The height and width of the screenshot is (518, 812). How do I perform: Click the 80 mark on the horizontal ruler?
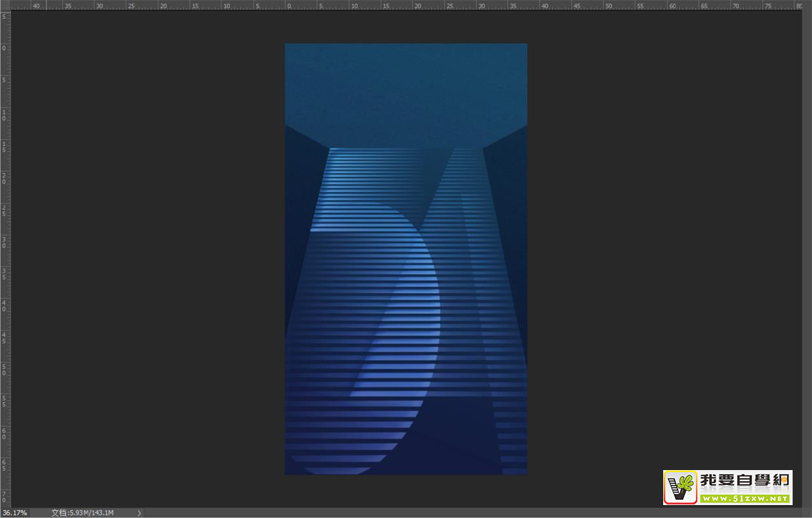click(x=799, y=5)
